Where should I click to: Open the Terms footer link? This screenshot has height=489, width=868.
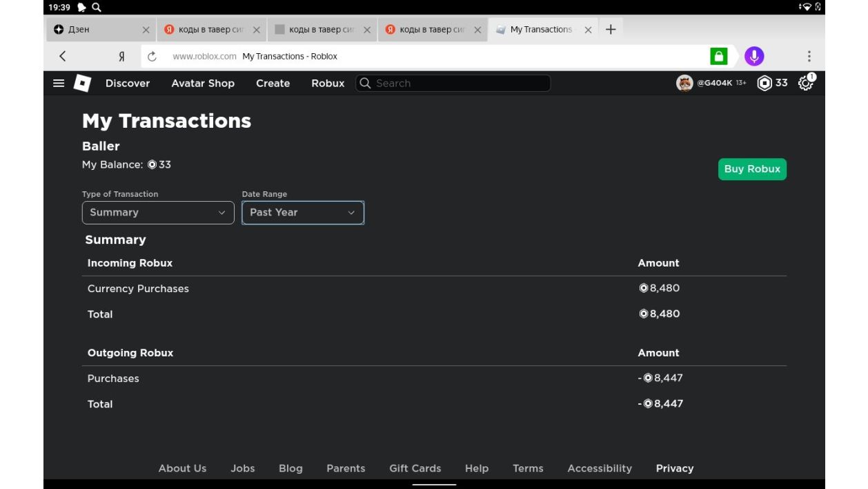click(x=528, y=468)
